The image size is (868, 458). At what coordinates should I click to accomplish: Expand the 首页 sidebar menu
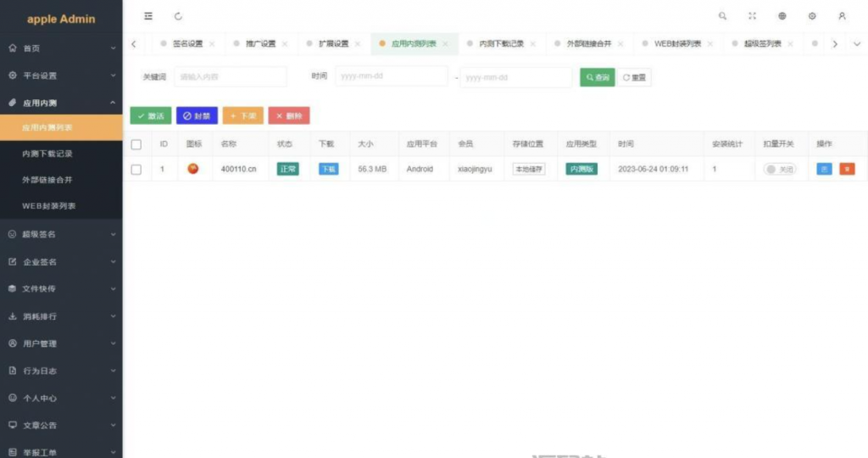(113, 48)
